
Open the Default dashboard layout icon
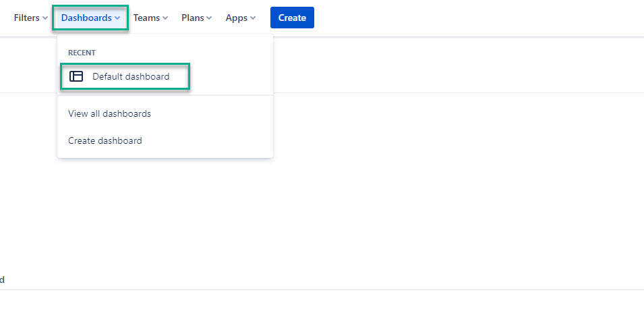(x=76, y=77)
